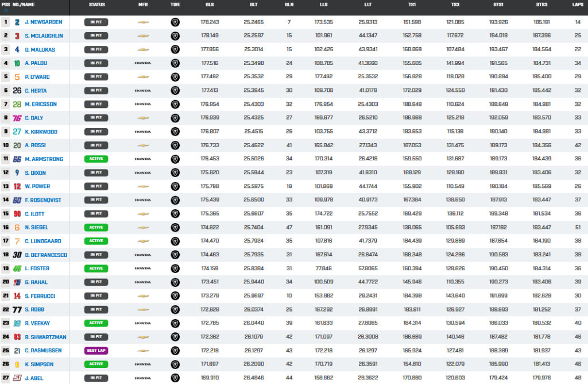Image resolution: width=588 pixels, height=384 pixels.
Task: Sort by the LLS column header
Action: (x=324, y=5)
